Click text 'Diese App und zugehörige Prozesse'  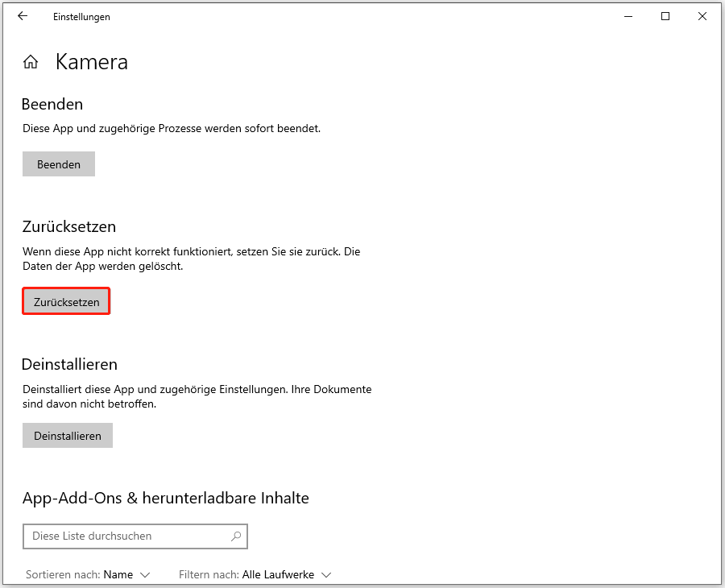click(112, 129)
